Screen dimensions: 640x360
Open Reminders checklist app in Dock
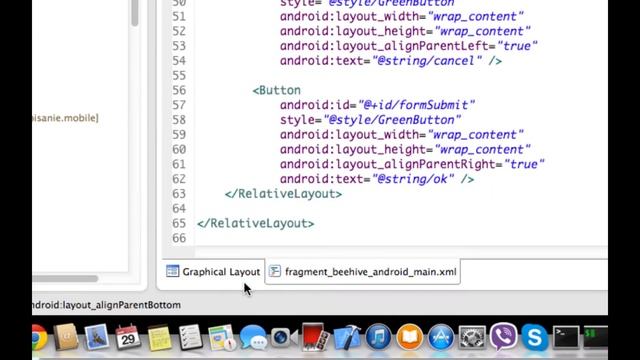[190, 337]
